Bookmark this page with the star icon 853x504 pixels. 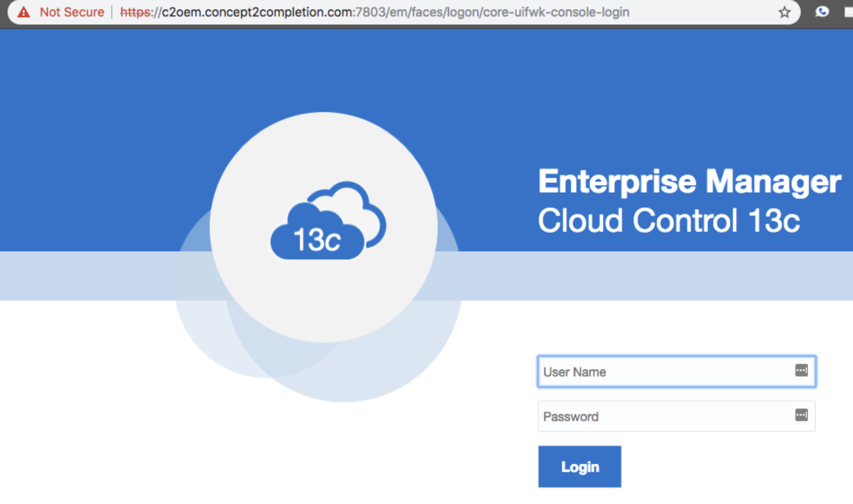784,12
